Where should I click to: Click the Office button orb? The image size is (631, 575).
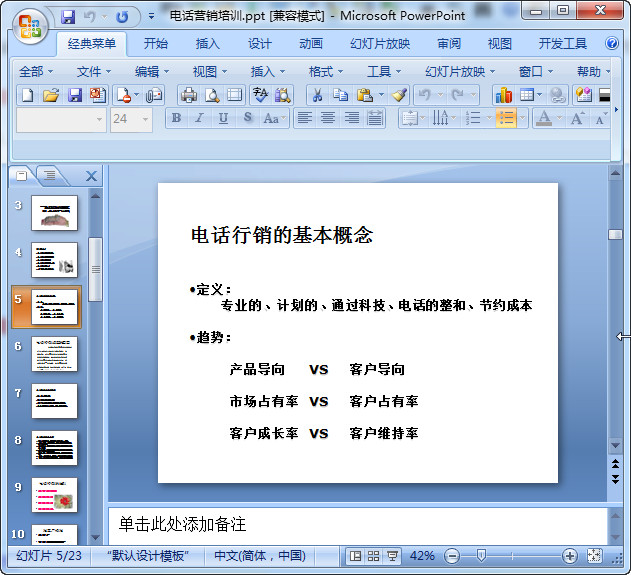coord(30,26)
